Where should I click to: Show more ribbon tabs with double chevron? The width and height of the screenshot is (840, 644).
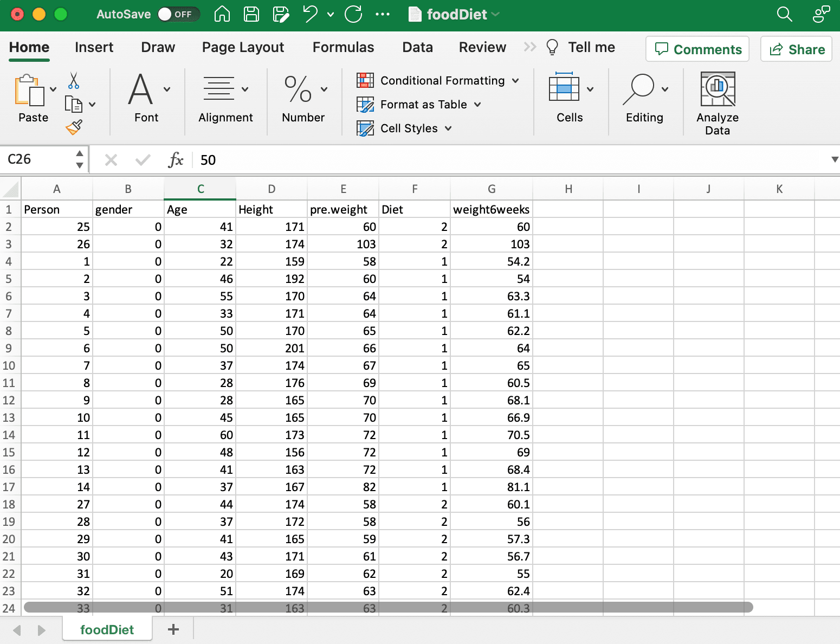530,48
